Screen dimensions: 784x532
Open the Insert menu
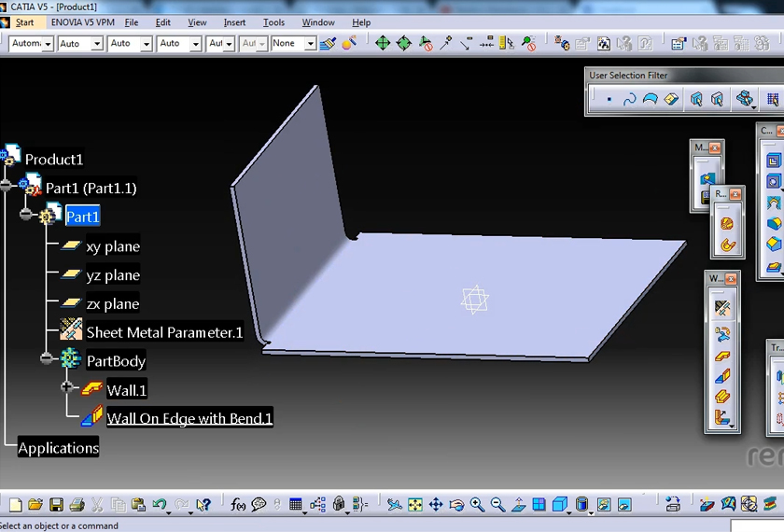click(234, 22)
